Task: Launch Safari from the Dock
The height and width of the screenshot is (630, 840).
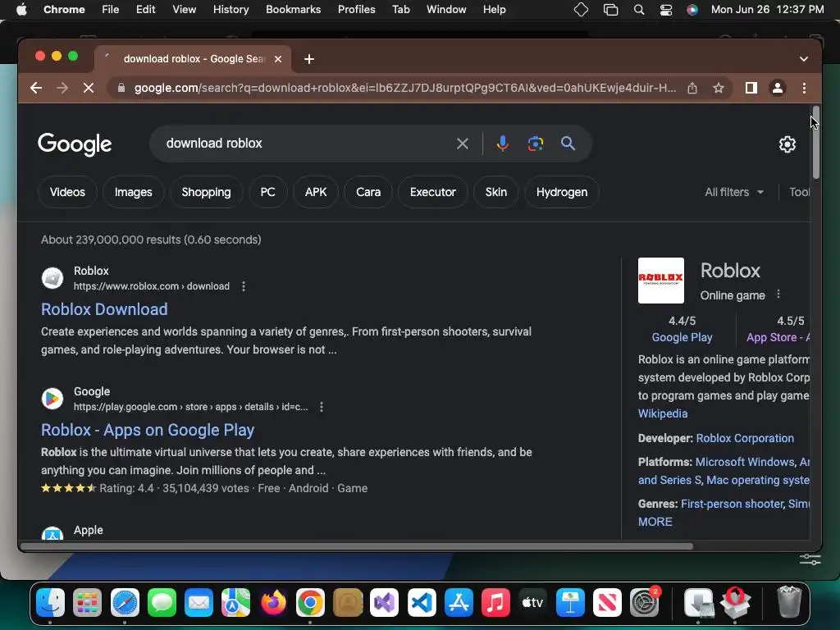Action: click(x=125, y=603)
